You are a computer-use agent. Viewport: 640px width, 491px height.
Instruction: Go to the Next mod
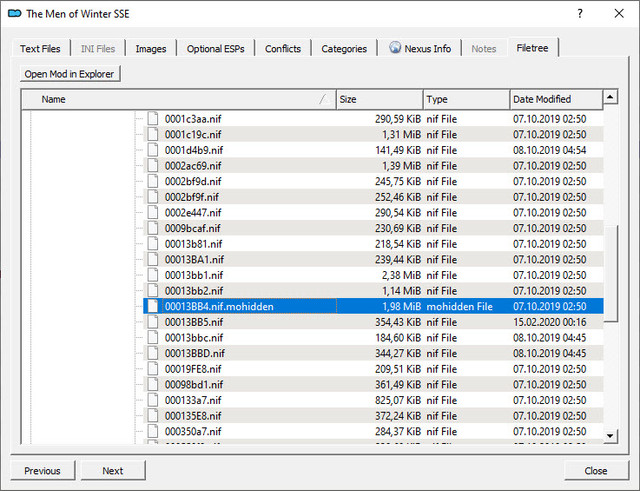[x=113, y=471]
